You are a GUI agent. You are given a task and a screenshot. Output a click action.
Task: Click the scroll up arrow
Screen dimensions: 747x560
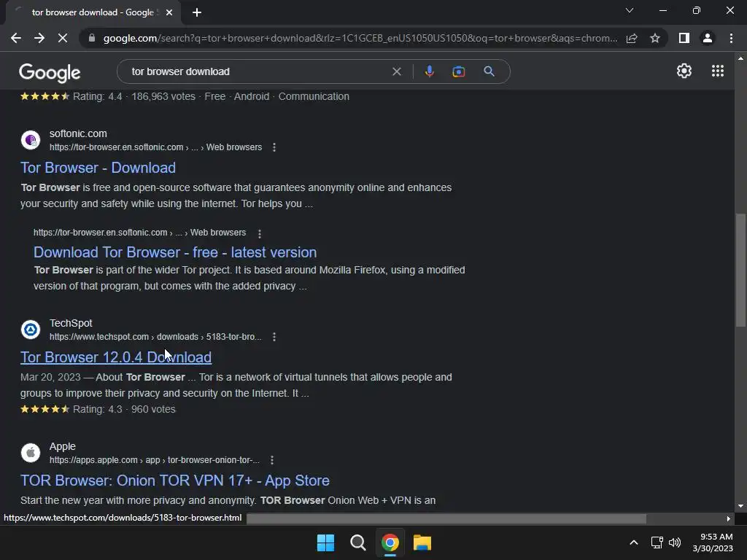click(740, 58)
